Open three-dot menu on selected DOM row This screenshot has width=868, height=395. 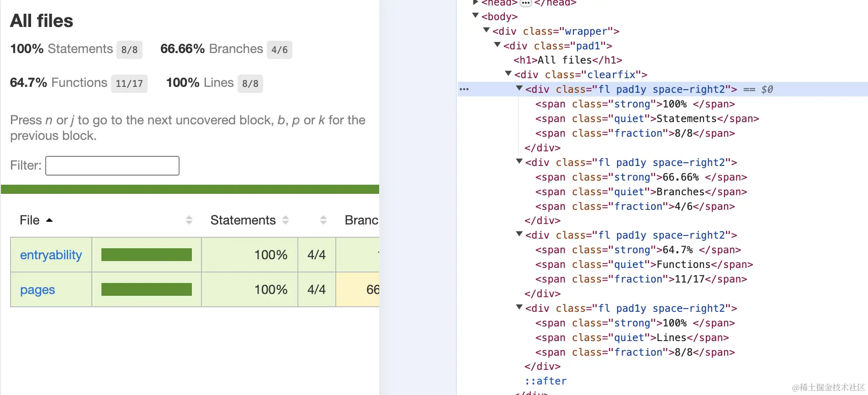(x=464, y=89)
